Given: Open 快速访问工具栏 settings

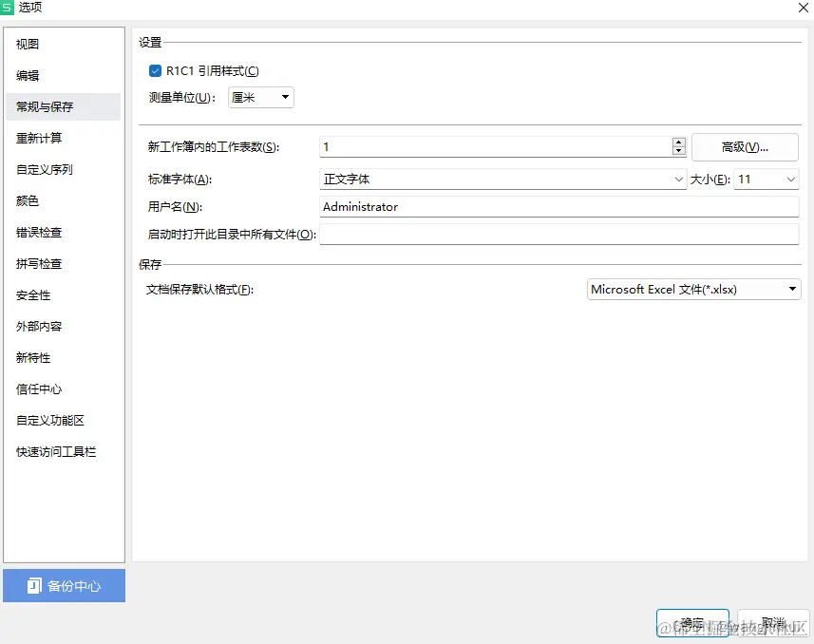Looking at the screenshot, I should [x=64, y=452].
